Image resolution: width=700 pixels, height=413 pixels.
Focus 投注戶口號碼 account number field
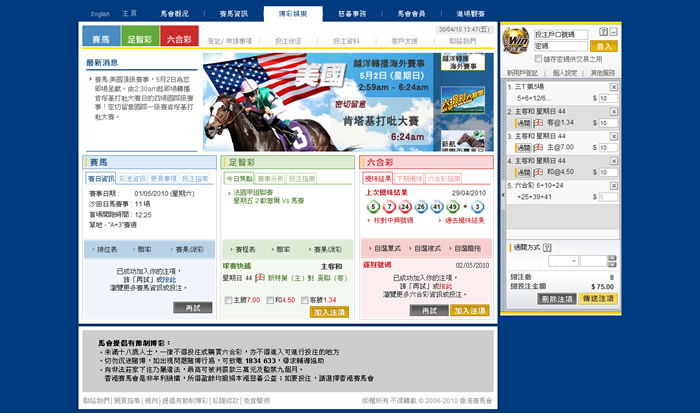click(561, 34)
